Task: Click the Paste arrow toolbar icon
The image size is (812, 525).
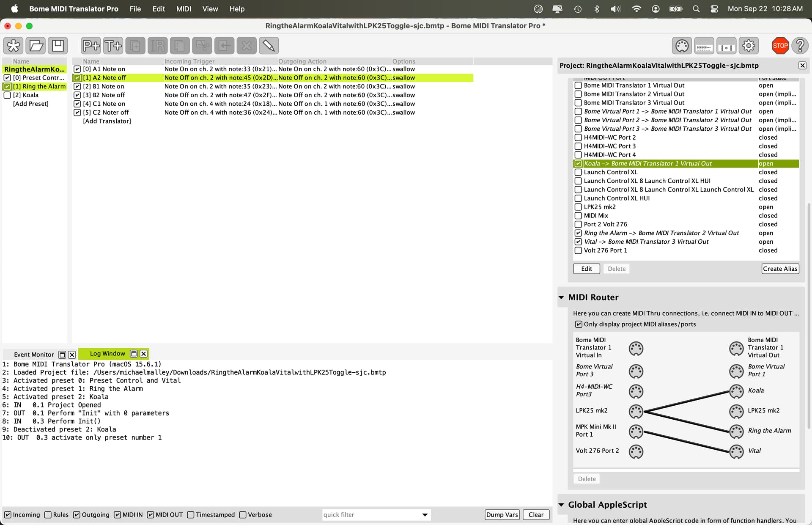Action: pyautogui.click(x=224, y=46)
